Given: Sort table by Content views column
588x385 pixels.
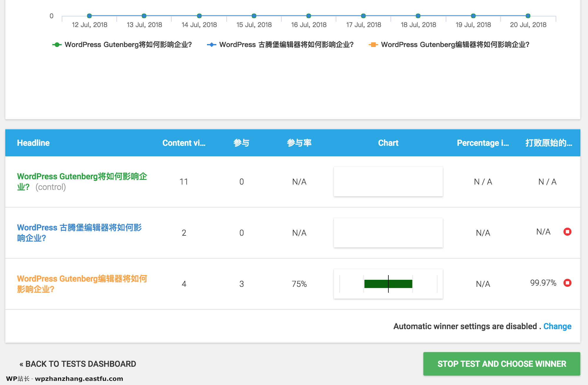Looking at the screenshot, I should 184,143.
